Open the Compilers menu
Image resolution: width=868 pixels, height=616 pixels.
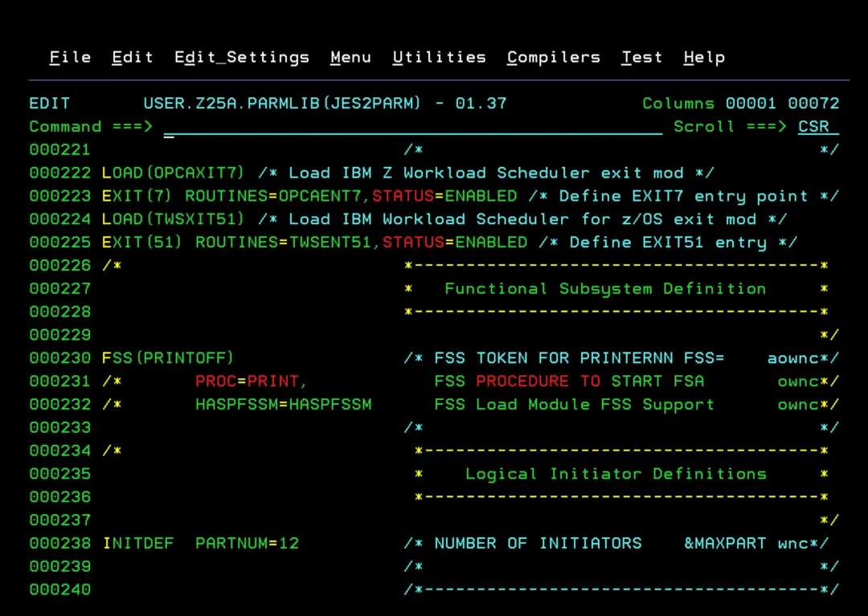click(554, 58)
